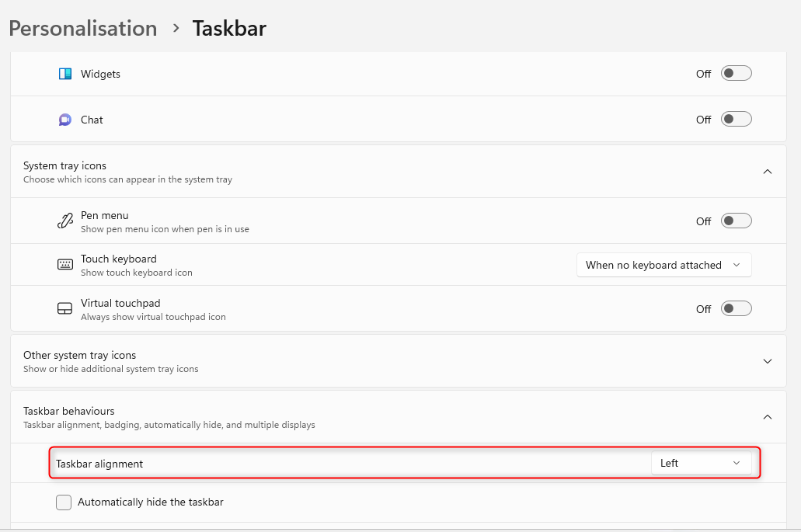Click the Taskbar alignment label

click(x=99, y=464)
